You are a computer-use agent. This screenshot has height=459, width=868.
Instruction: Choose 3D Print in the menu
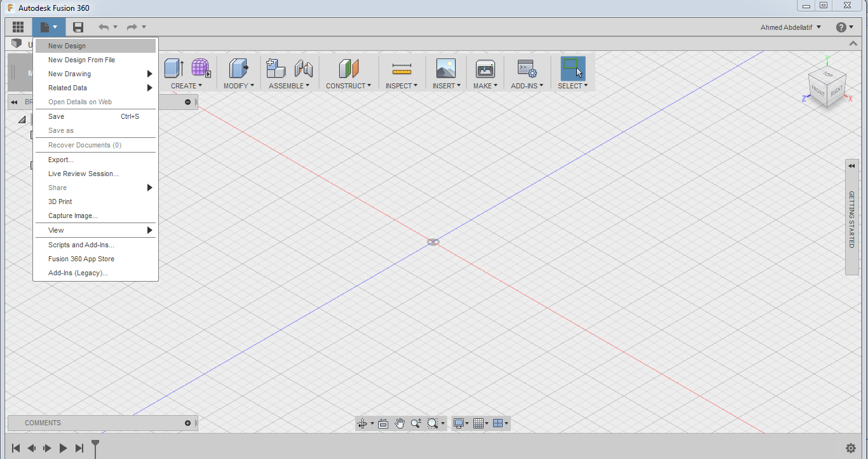[95, 202]
